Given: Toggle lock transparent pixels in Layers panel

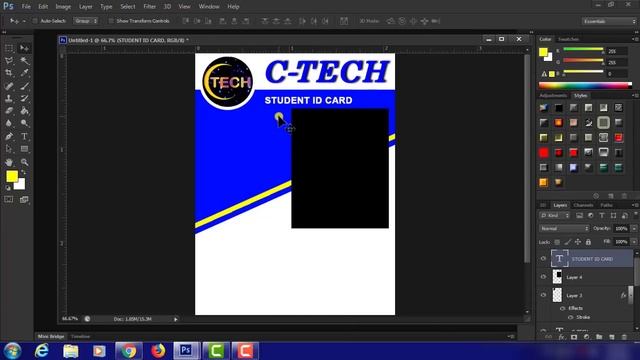Looking at the screenshot, I should point(557,242).
